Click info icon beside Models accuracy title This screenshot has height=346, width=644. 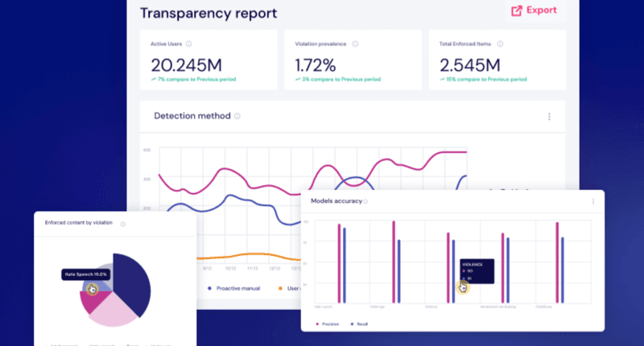(365, 201)
